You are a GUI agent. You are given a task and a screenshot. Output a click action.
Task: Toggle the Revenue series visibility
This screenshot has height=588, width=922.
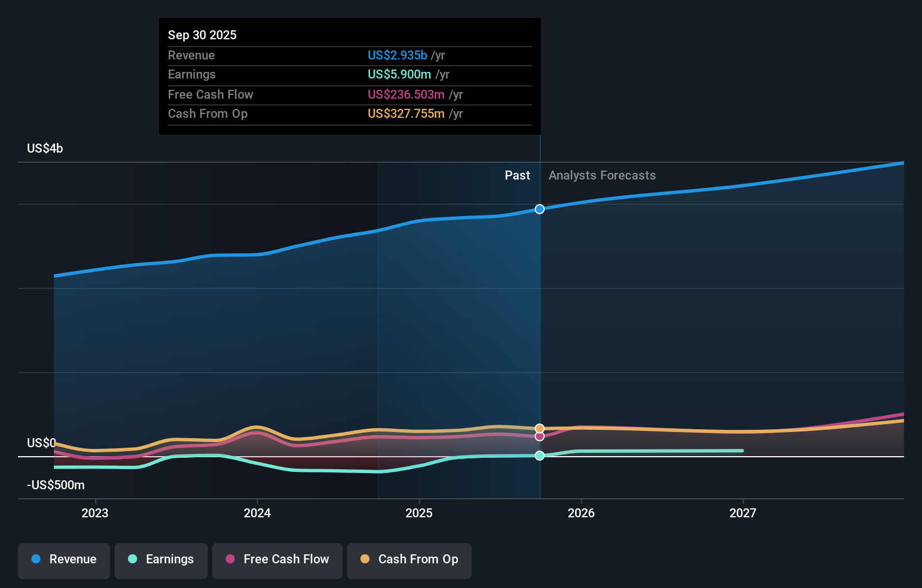tap(63, 559)
